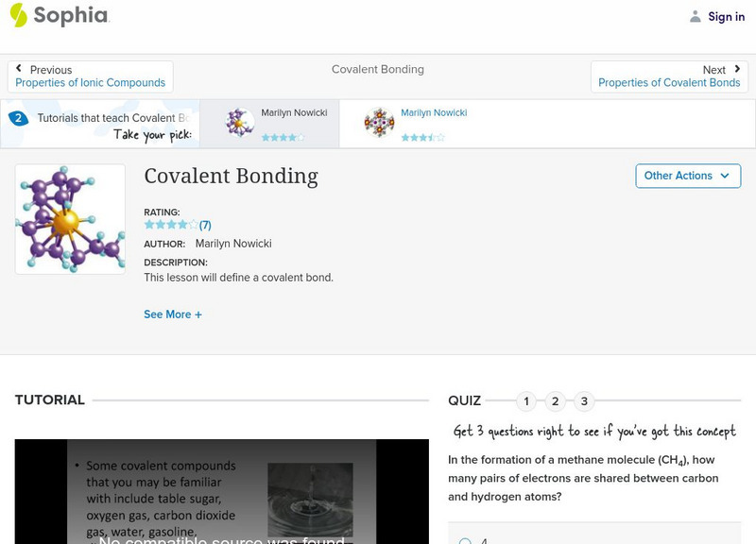Click the blue "2" tutorials count badge
Screen dimensions: 756x544
point(17,117)
